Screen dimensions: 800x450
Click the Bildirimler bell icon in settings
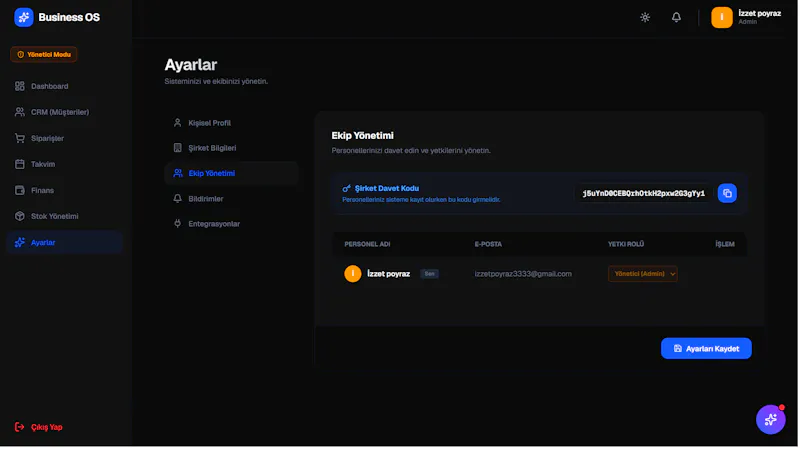pyautogui.click(x=178, y=199)
